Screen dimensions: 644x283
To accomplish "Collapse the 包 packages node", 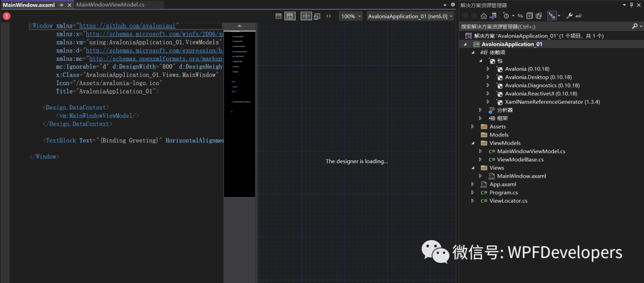I will [x=481, y=61].
